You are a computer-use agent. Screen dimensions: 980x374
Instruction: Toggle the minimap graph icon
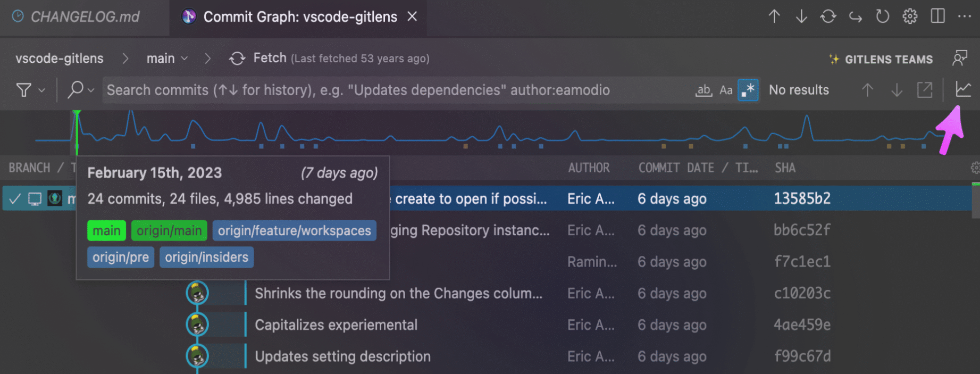point(963,89)
